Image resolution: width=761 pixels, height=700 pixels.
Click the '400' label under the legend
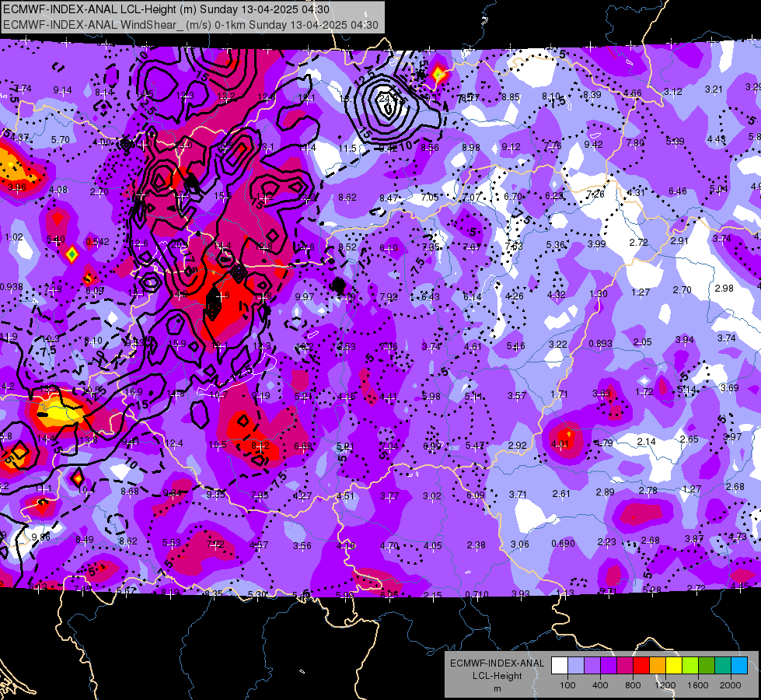[600, 685]
